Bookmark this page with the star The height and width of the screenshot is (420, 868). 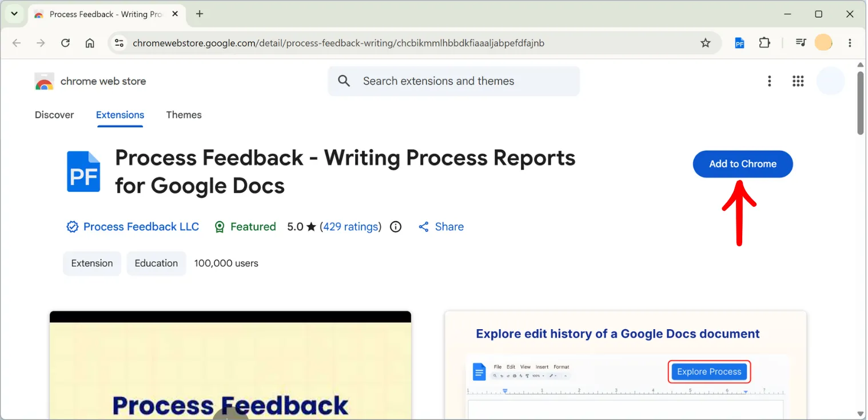(706, 43)
